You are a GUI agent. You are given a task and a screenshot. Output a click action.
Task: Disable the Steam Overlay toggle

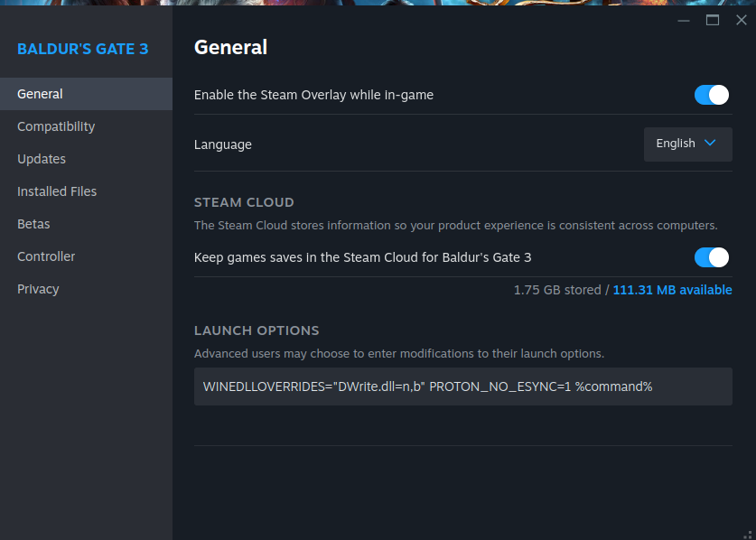click(x=711, y=95)
